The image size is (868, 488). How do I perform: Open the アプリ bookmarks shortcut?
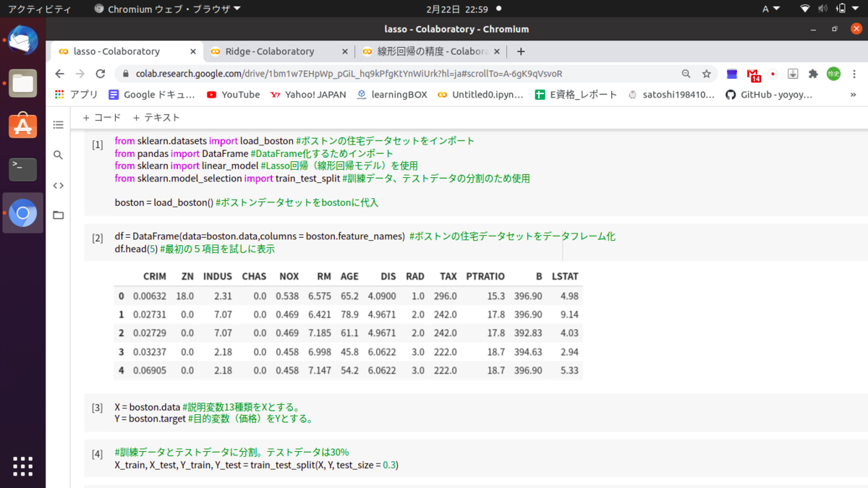pyautogui.click(x=77, y=95)
